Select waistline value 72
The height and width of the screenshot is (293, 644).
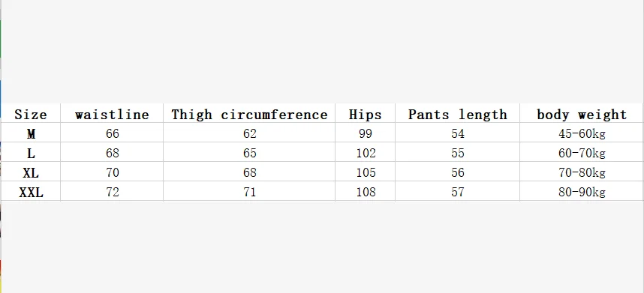point(112,191)
